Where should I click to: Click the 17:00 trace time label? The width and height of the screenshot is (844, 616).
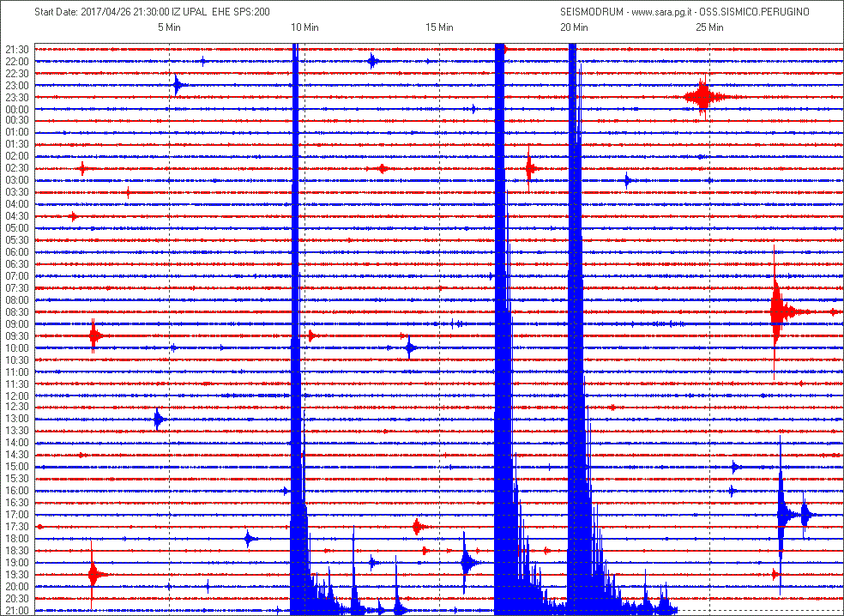click(x=16, y=514)
